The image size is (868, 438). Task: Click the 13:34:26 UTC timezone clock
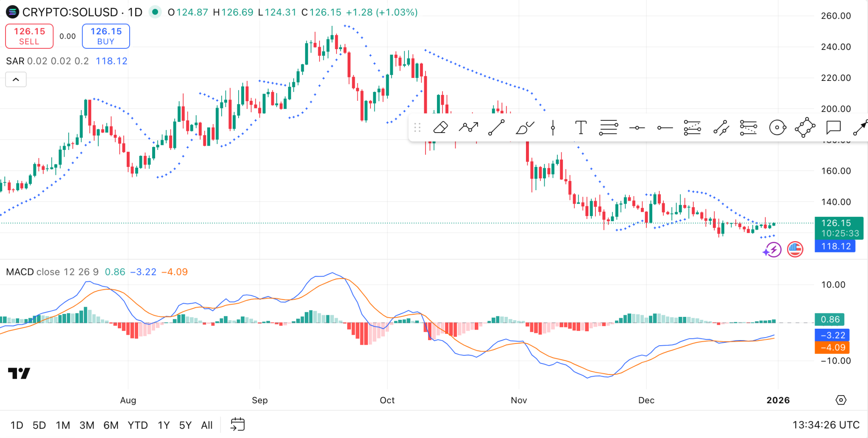click(826, 425)
